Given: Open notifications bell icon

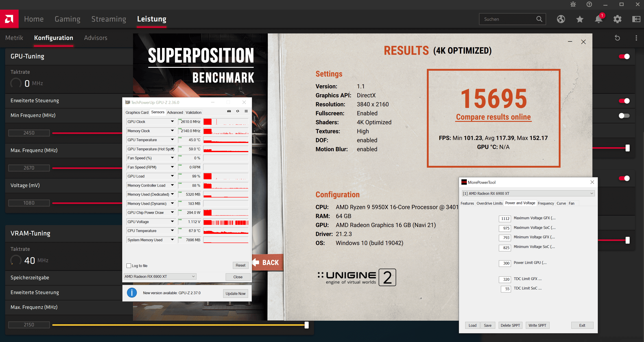Looking at the screenshot, I should coord(598,19).
